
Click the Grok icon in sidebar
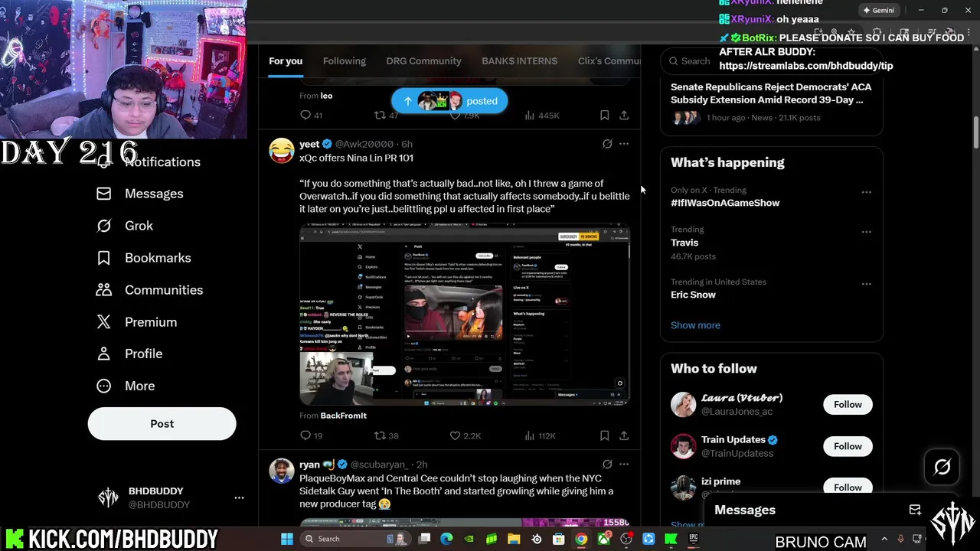click(x=104, y=226)
